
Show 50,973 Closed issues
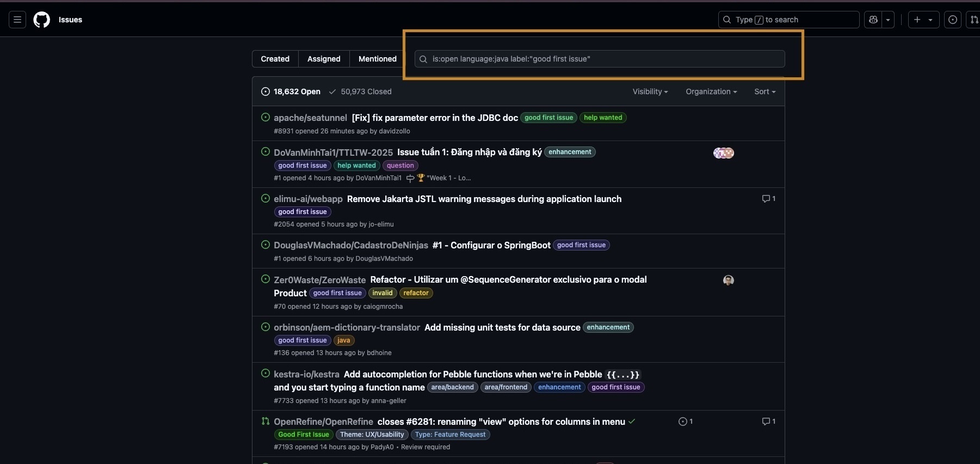coord(360,91)
